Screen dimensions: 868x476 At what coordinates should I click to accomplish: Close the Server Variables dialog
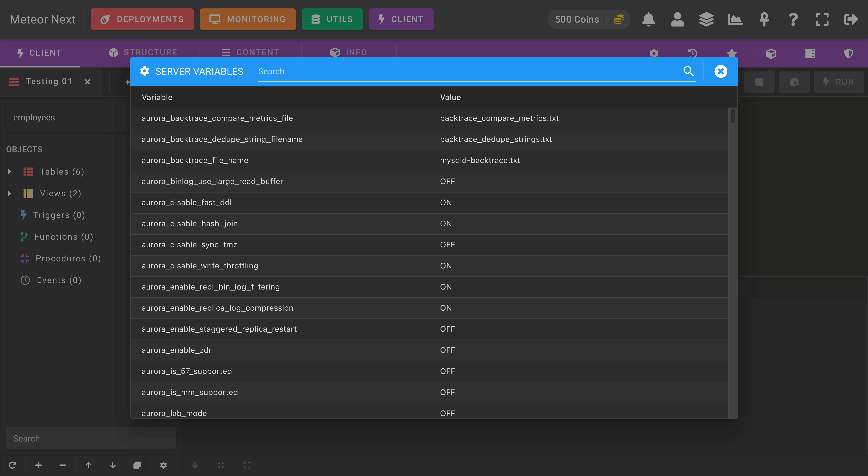tap(721, 71)
